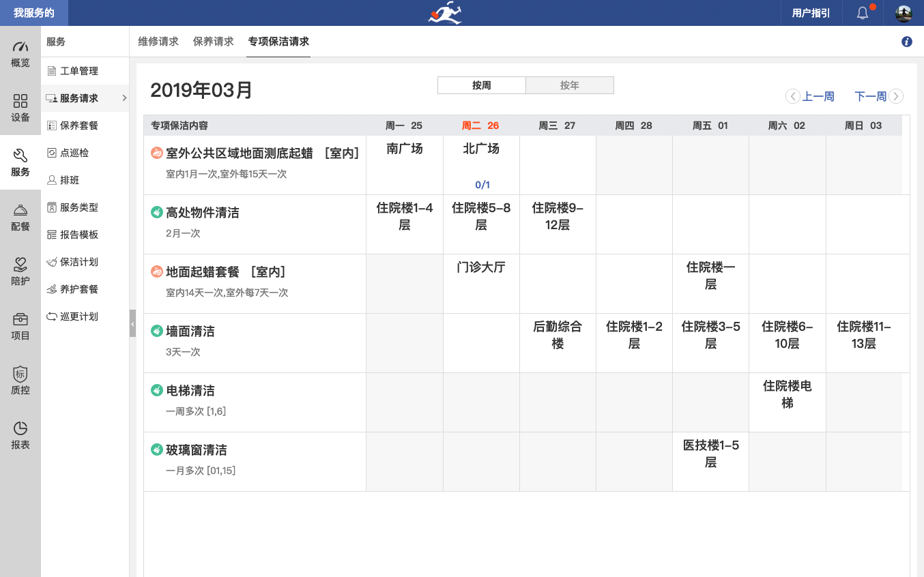Select 住院楼1-4层 cell
Screen dimensions: 924x577
tap(405, 224)
